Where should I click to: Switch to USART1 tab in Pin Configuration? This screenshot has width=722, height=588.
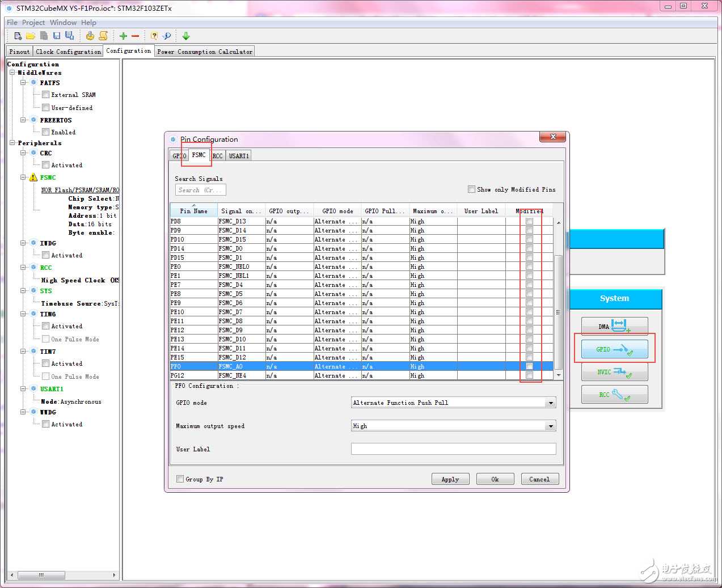239,156
